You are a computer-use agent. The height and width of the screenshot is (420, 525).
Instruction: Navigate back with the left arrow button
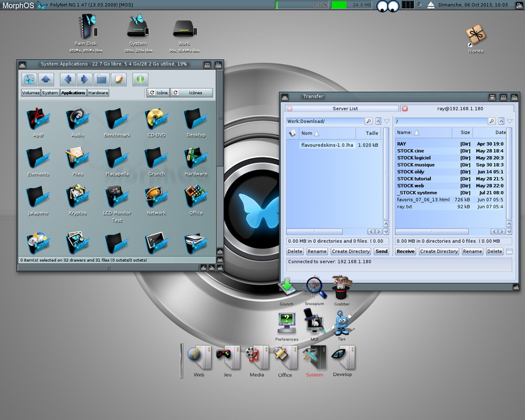[68, 79]
